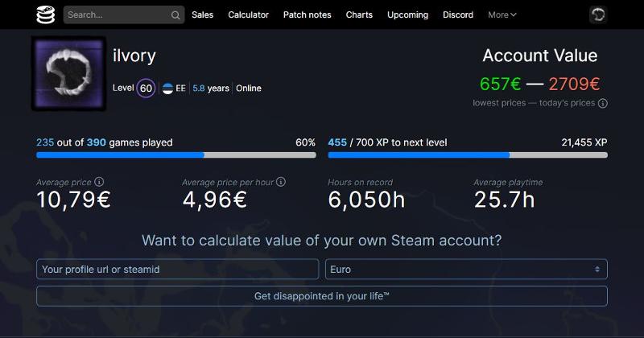Open the Upcoming page
644x338 pixels.
pos(408,14)
